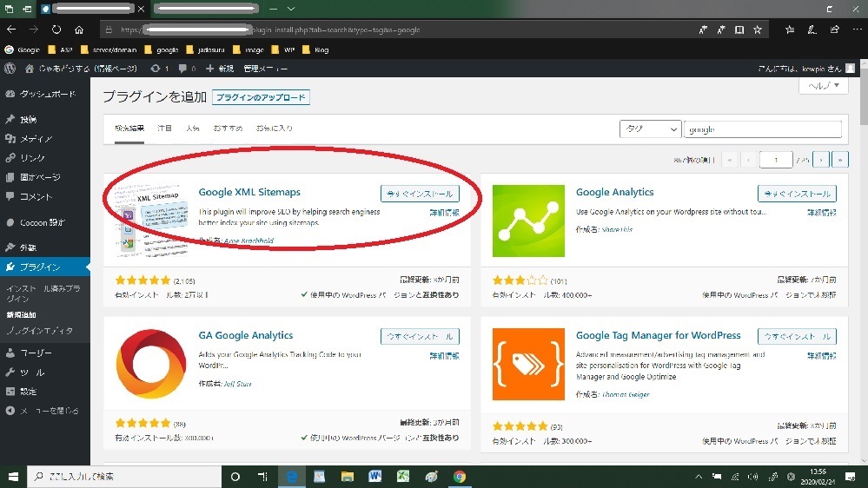Open the +新規 (New) admin bar menu

pos(221,68)
